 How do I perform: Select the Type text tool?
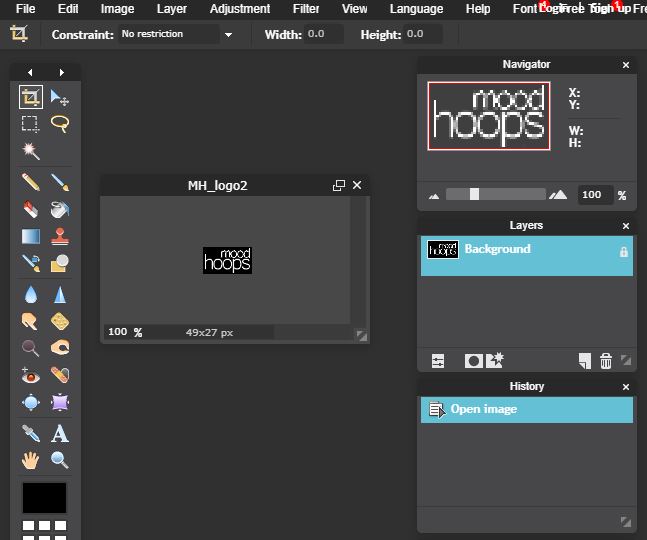[60, 433]
